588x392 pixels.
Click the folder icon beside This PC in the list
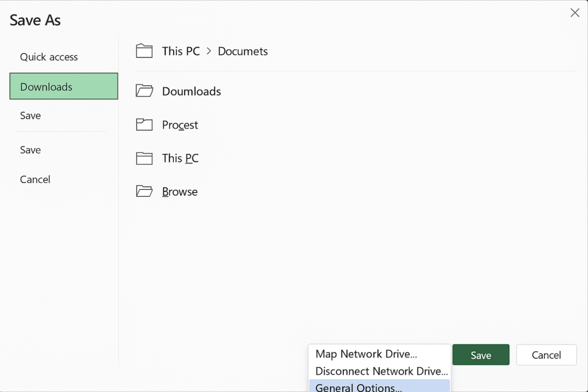point(144,158)
